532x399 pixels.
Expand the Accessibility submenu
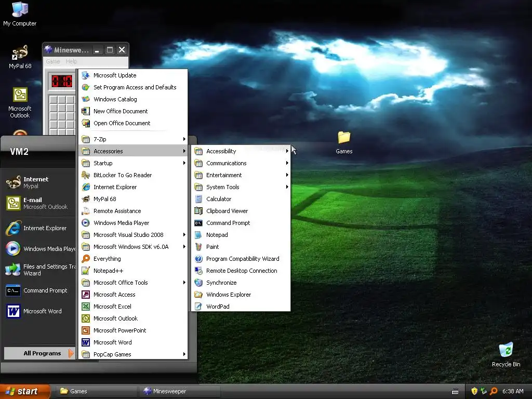tap(241, 151)
